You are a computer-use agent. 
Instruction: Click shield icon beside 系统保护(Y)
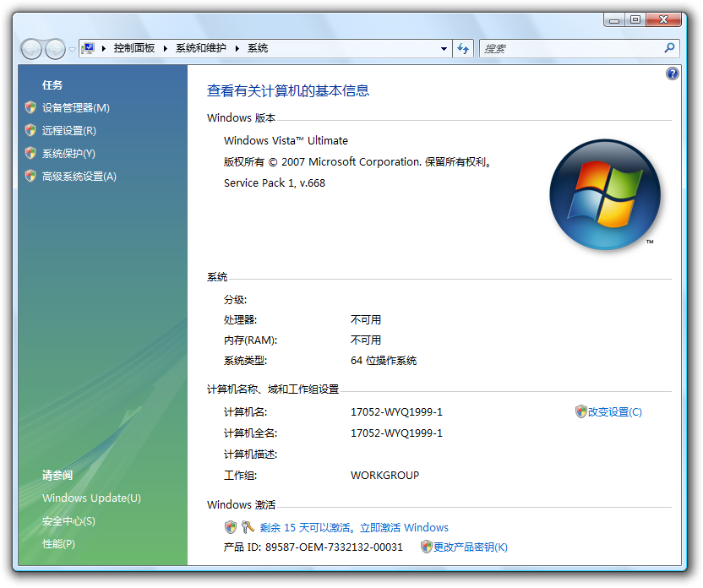(x=30, y=153)
